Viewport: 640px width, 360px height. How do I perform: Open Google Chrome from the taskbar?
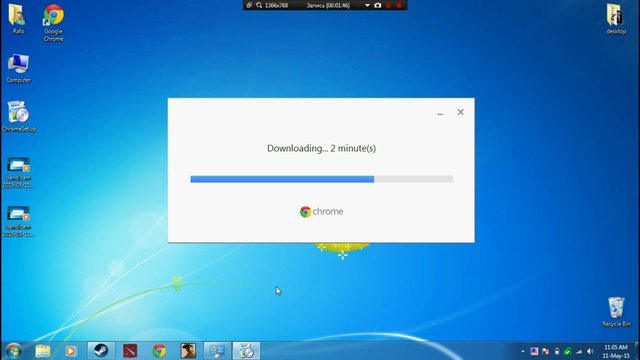[159, 351]
